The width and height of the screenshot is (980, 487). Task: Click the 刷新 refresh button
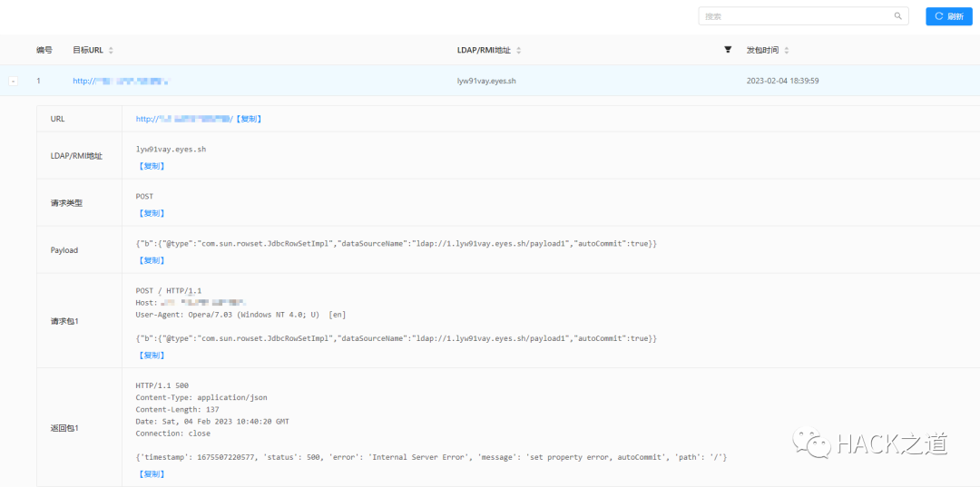pos(949,16)
